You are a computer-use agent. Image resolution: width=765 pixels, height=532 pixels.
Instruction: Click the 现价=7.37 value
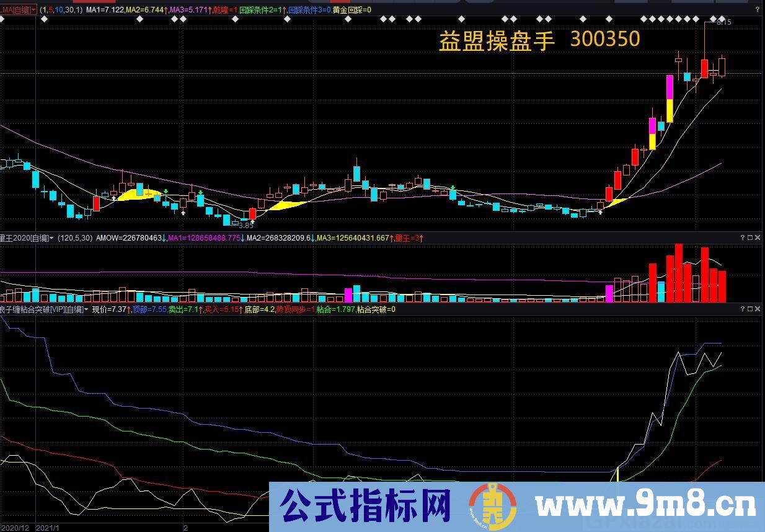click(109, 309)
